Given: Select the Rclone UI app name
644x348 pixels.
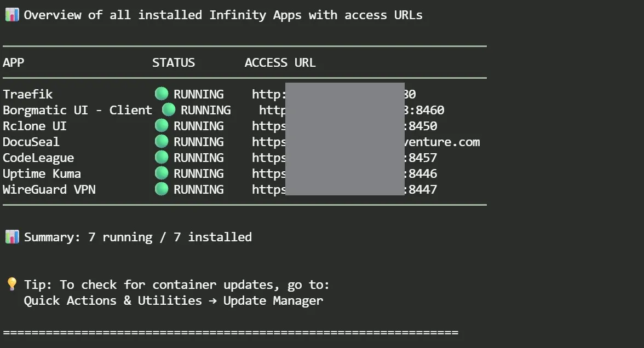Looking at the screenshot, I should pos(34,126).
